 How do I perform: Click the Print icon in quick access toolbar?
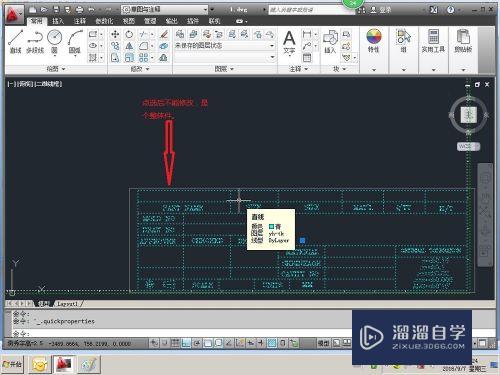tap(79, 10)
